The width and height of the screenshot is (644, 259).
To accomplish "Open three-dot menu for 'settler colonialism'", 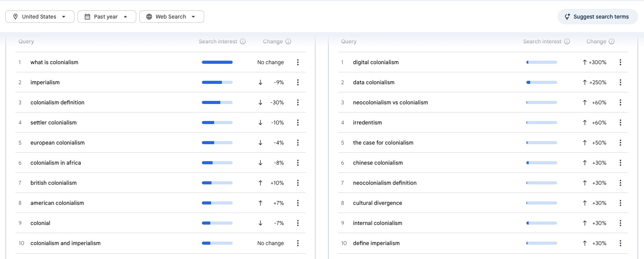I will tap(297, 123).
